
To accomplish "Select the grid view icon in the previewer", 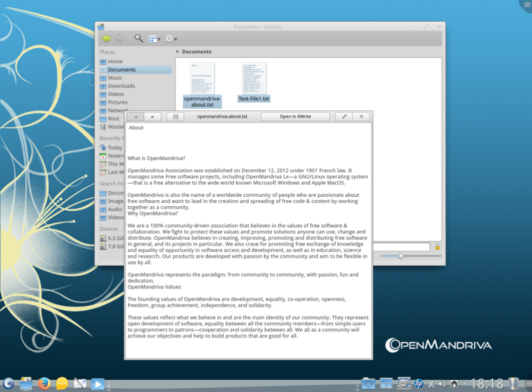I will tap(176, 116).
